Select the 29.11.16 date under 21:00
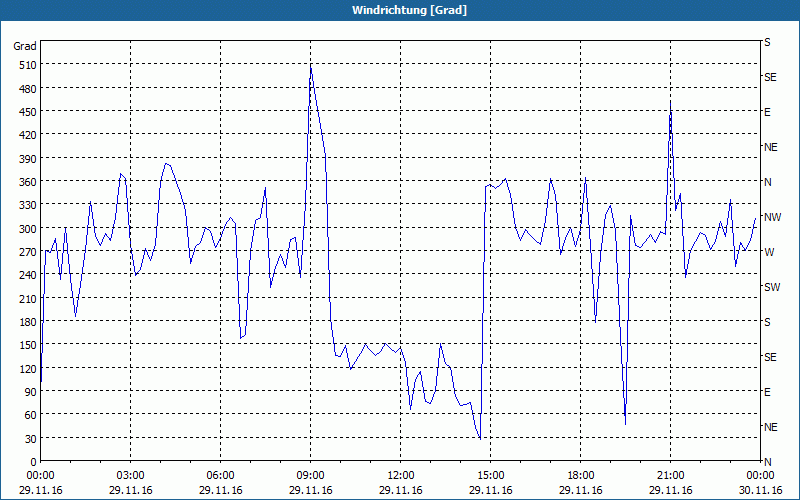This screenshot has height=500, width=800. (x=670, y=491)
